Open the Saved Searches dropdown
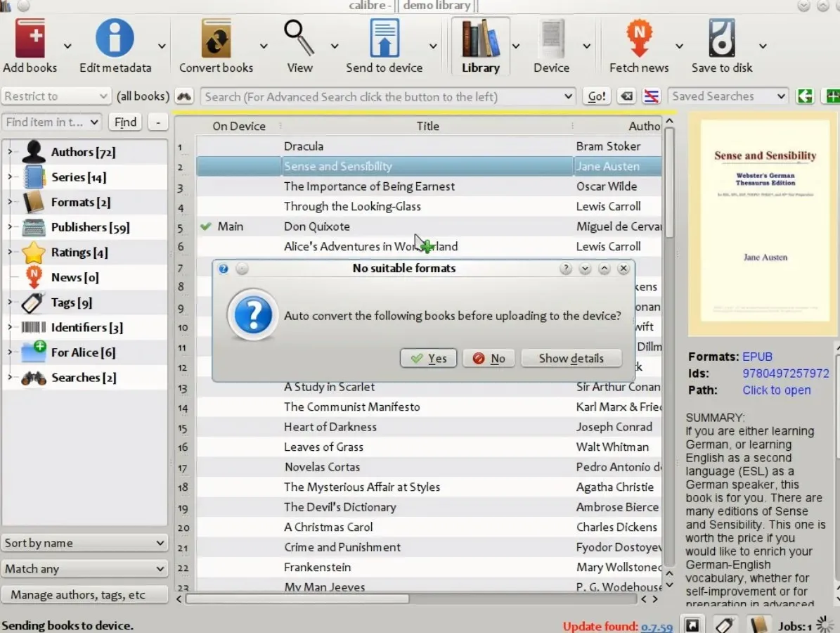 [727, 96]
